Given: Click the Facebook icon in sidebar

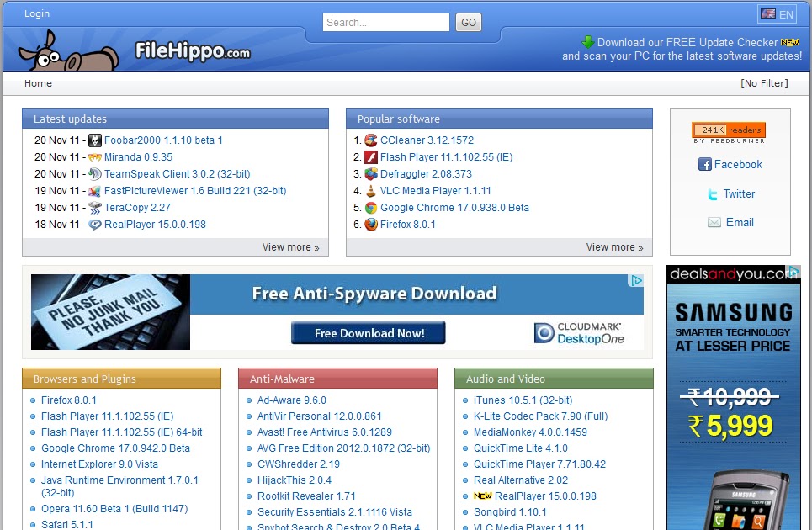Looking at the screenshot, I should [x=705, y=165].
